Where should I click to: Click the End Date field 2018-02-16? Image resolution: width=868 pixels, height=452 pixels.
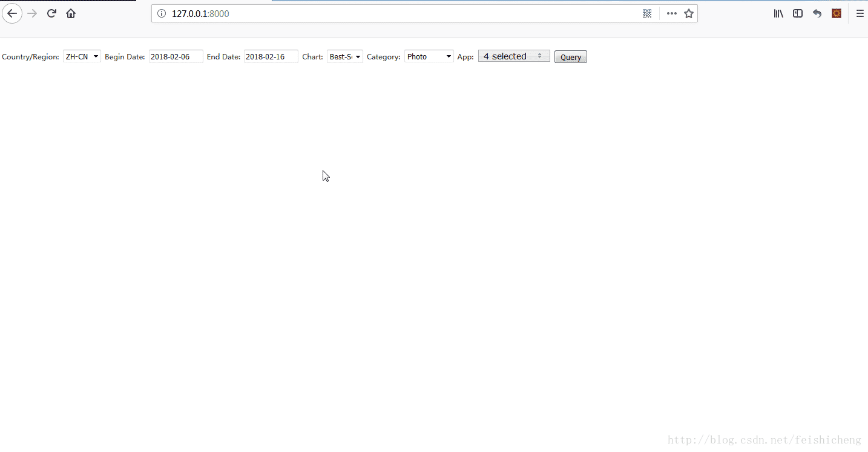pos(271,56)
